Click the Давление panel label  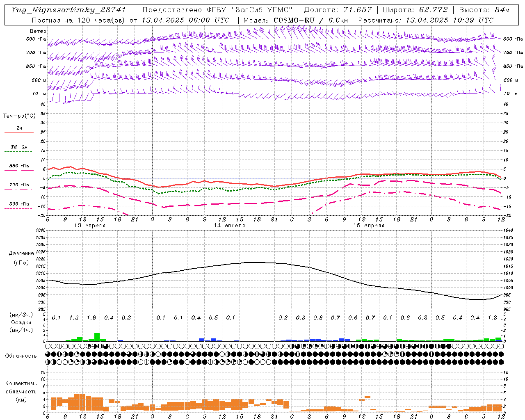click(21, 253)
